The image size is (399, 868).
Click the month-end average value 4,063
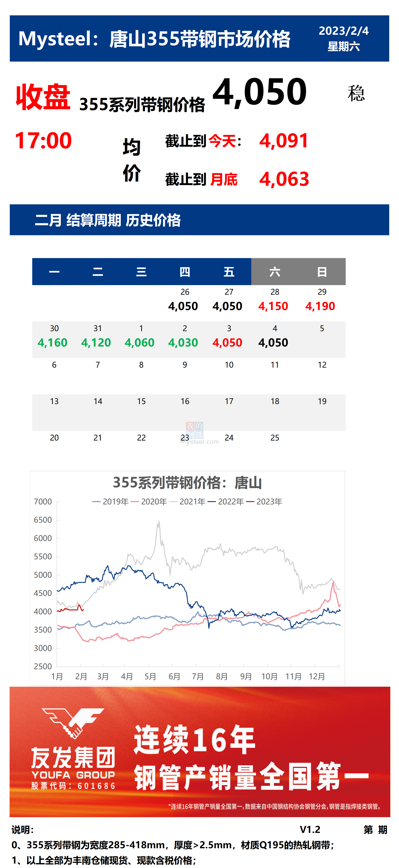tap(284, 179)
